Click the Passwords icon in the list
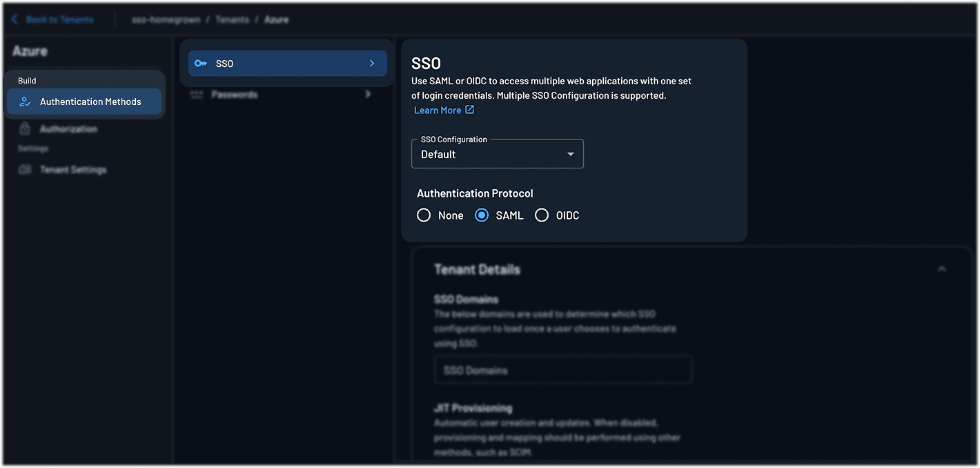 [197, 95]
